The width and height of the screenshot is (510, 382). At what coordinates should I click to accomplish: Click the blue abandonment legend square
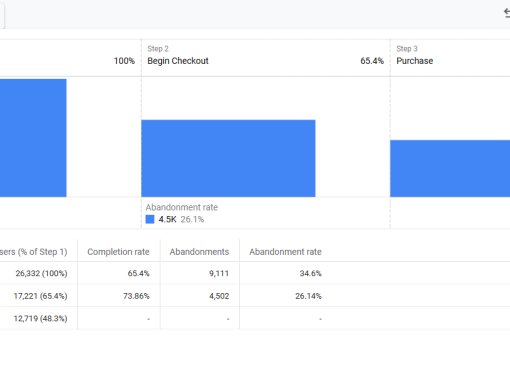[x=150, y=219]
